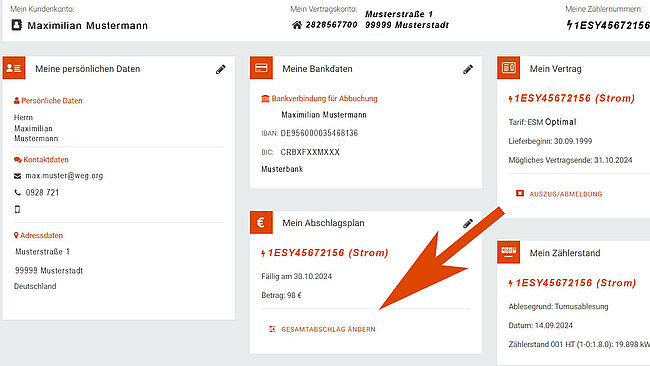
Task: Click Betrag: 98 € line
Action: (281, 296)
